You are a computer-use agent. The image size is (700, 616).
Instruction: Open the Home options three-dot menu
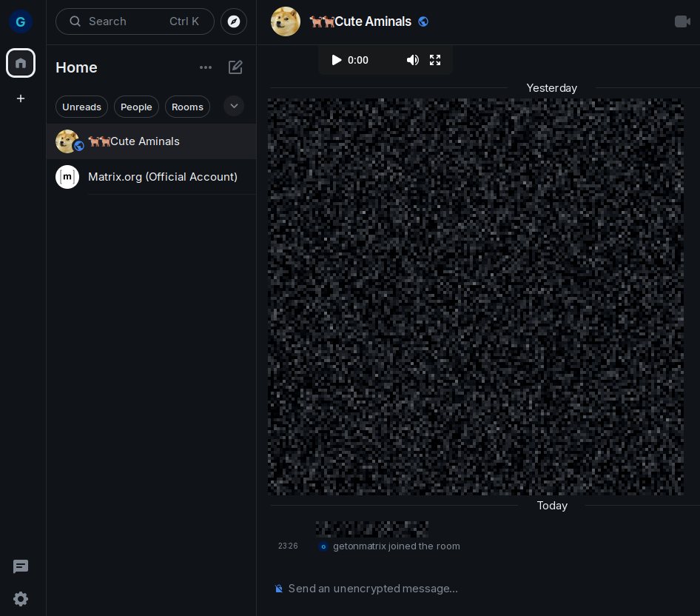pos(206,67)
